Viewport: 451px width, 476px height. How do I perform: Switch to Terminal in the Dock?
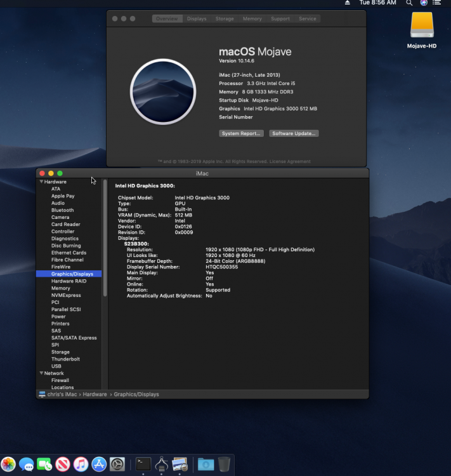click(x=143, y=464)
